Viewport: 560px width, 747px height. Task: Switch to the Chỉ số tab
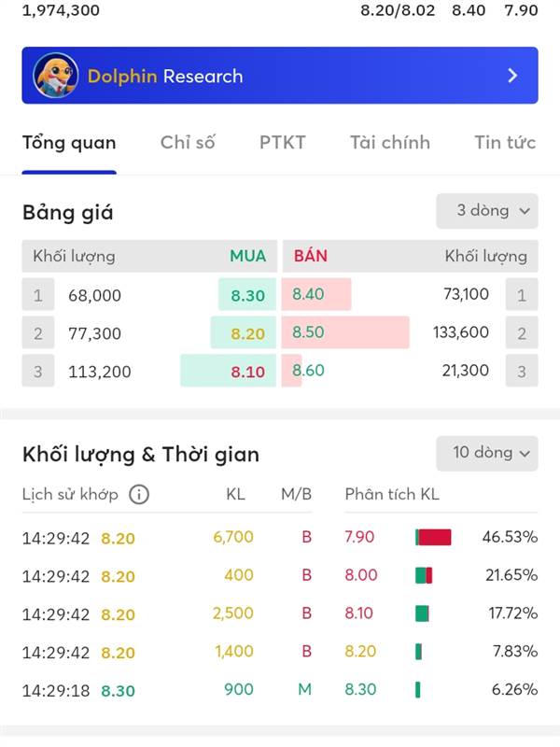click(x=188, y=143)
